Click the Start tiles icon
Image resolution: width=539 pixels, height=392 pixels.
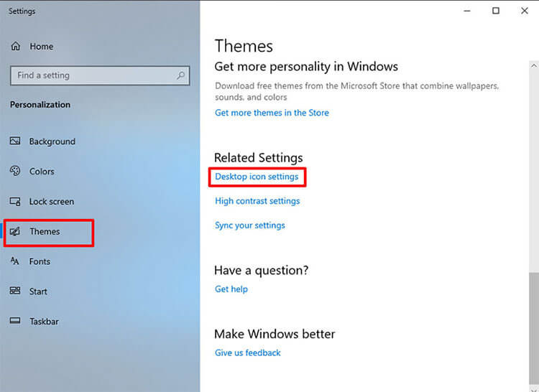(15, 291)
